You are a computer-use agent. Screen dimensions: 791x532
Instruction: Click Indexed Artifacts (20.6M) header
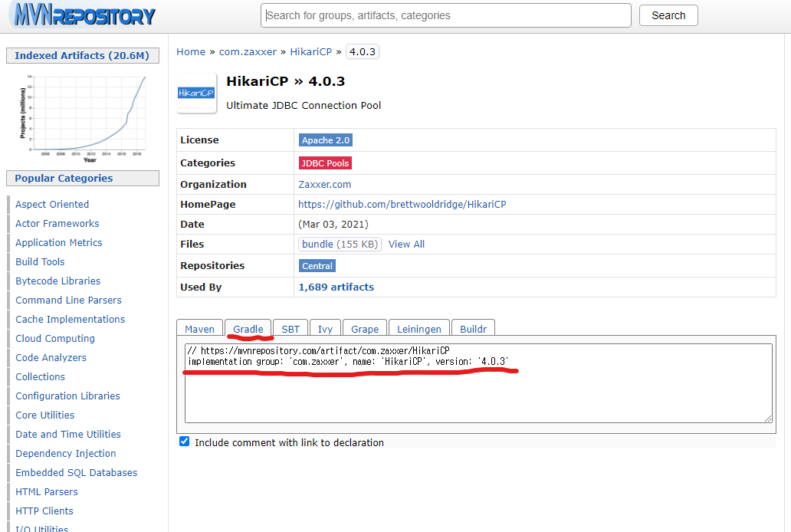[x=83, y=55]
